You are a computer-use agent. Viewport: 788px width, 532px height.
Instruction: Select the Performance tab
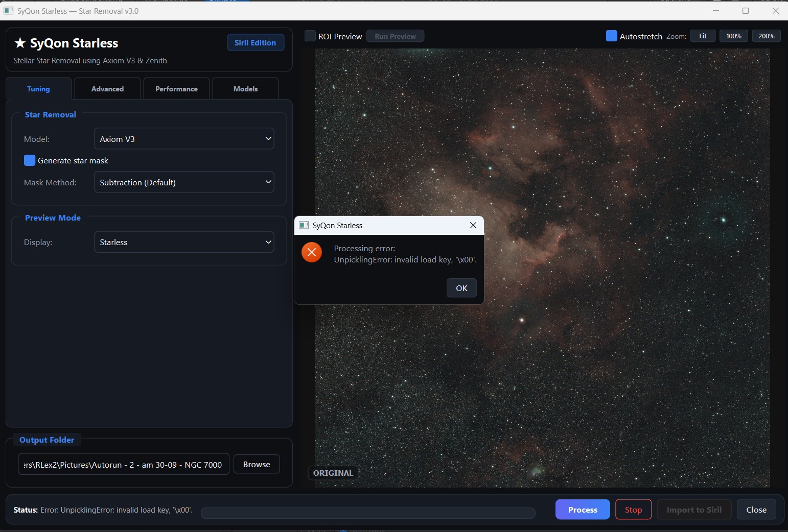click(176, 89)
